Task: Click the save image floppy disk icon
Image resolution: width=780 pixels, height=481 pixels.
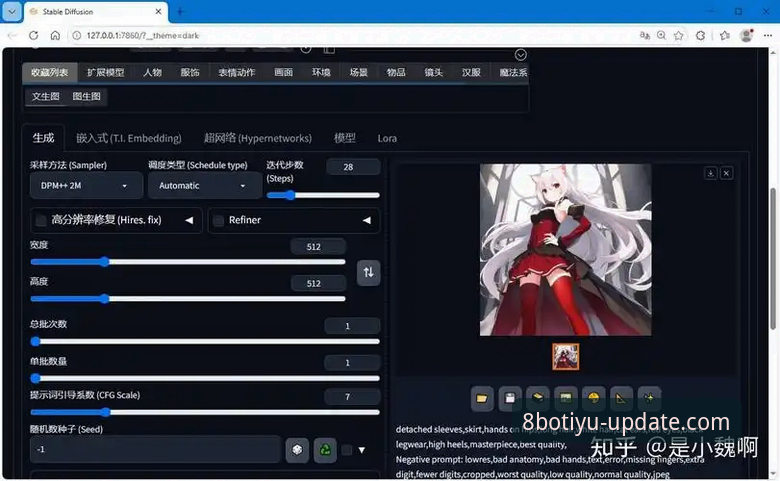Action: point(510,398)
